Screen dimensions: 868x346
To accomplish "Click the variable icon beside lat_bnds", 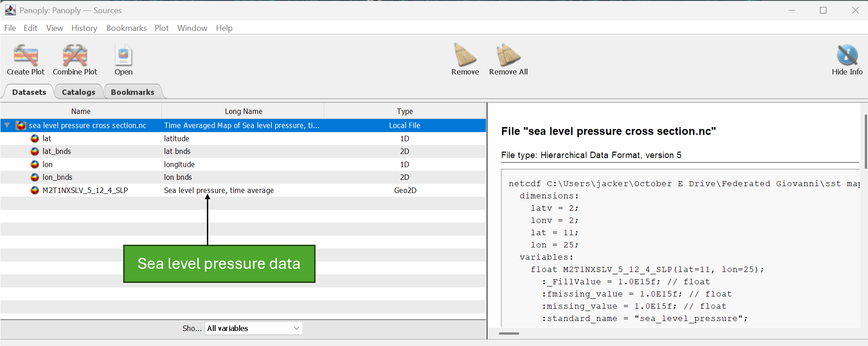I will pyautogui.click(x=35, y=151).
